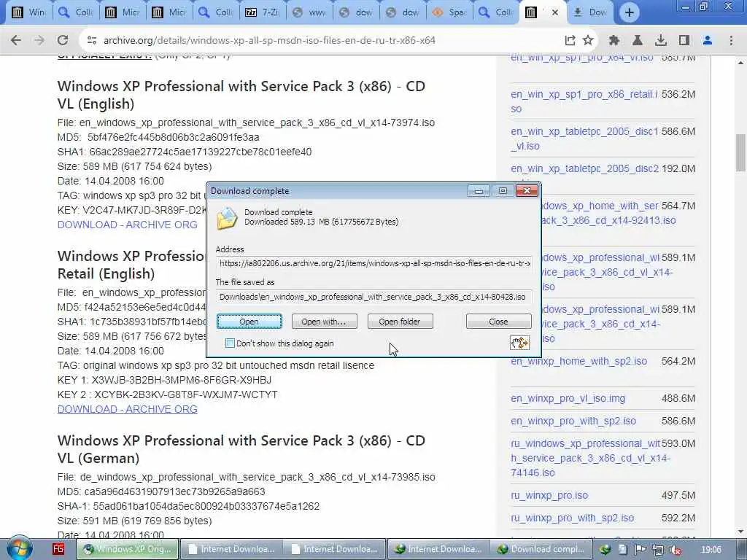The image size is (747, 560).
Task: Open the Chrome profile avatar
Action: tap(708, 41)
